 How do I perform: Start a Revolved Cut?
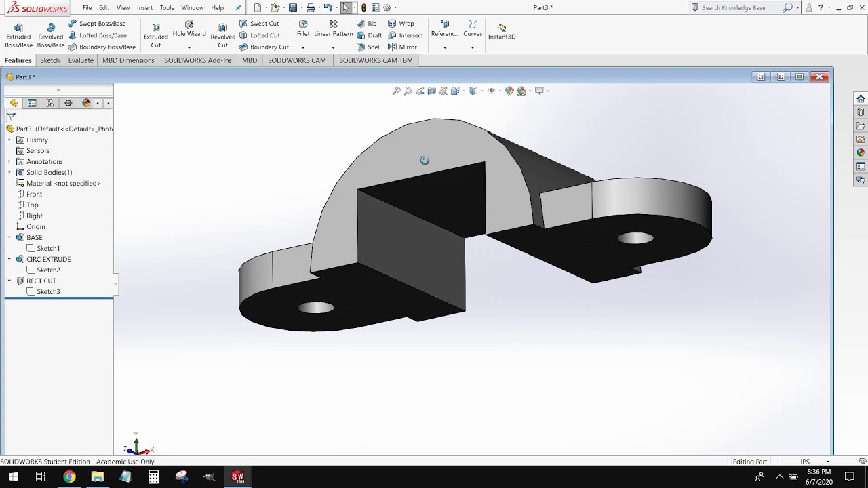pyautogui.click(x=222, y=35)
